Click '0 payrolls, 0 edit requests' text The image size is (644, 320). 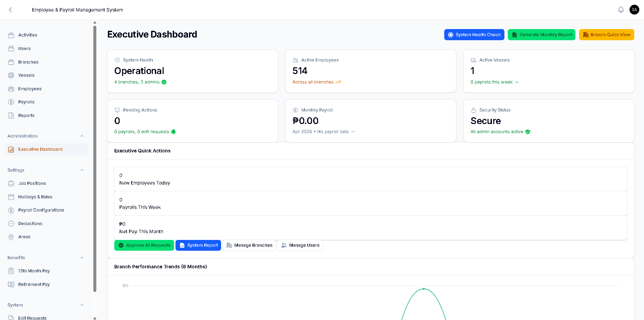pos(142,132)
